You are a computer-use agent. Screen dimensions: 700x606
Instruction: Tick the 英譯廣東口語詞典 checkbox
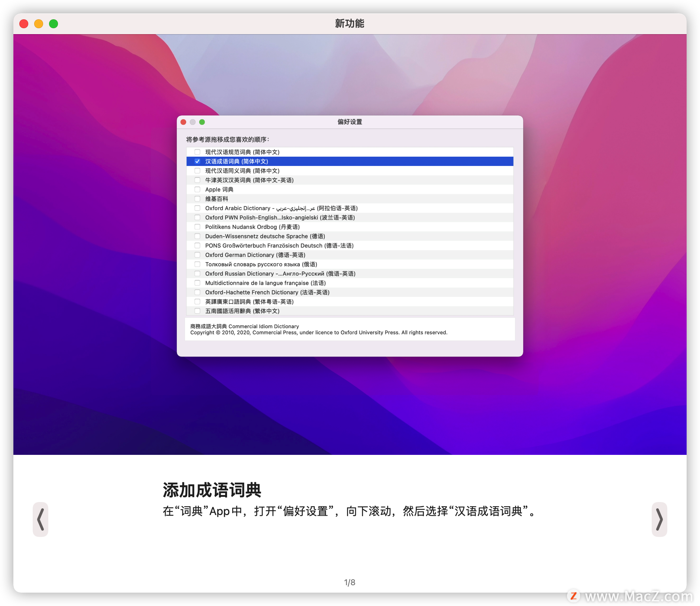tap(197, 302)
